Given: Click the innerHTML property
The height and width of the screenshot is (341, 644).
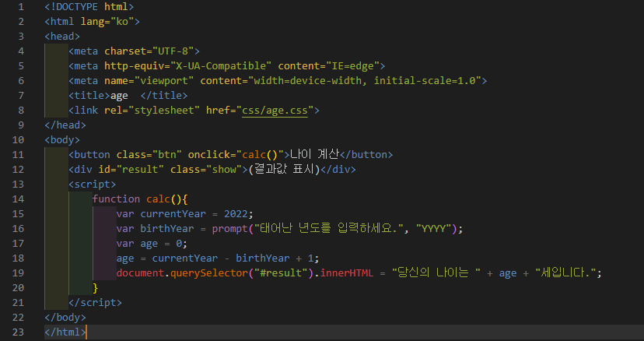Looking at the screenshot, I should click(x=347, y=273).
